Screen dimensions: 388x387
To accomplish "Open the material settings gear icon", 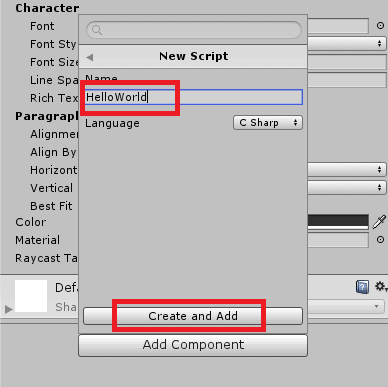I will pos(381,286).
